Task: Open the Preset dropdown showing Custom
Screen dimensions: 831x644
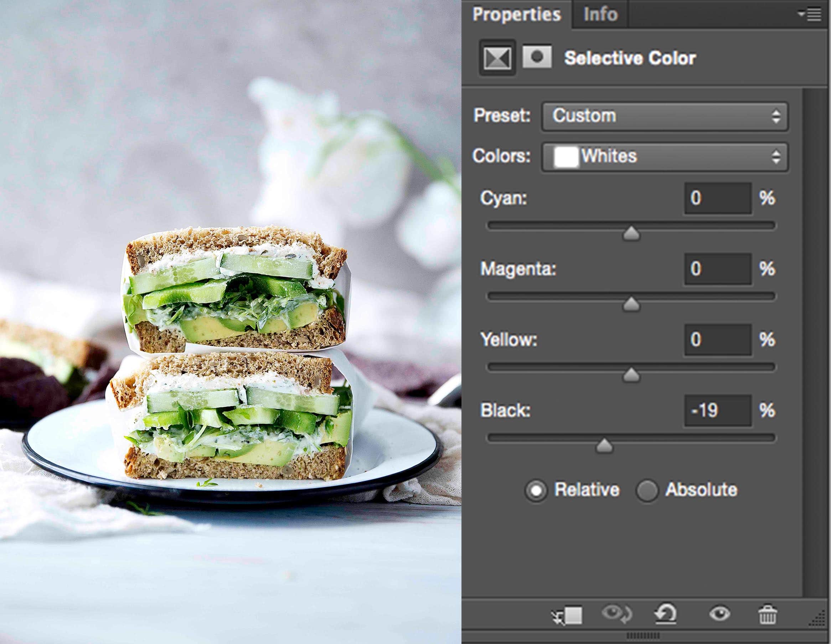Action: tap(664, 116)
